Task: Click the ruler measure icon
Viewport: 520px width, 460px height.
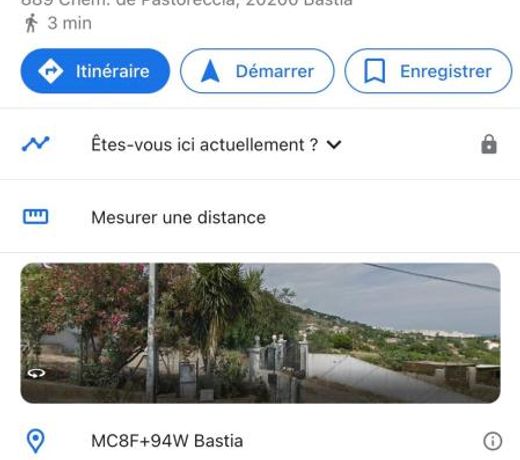Action: click(35, 217)
